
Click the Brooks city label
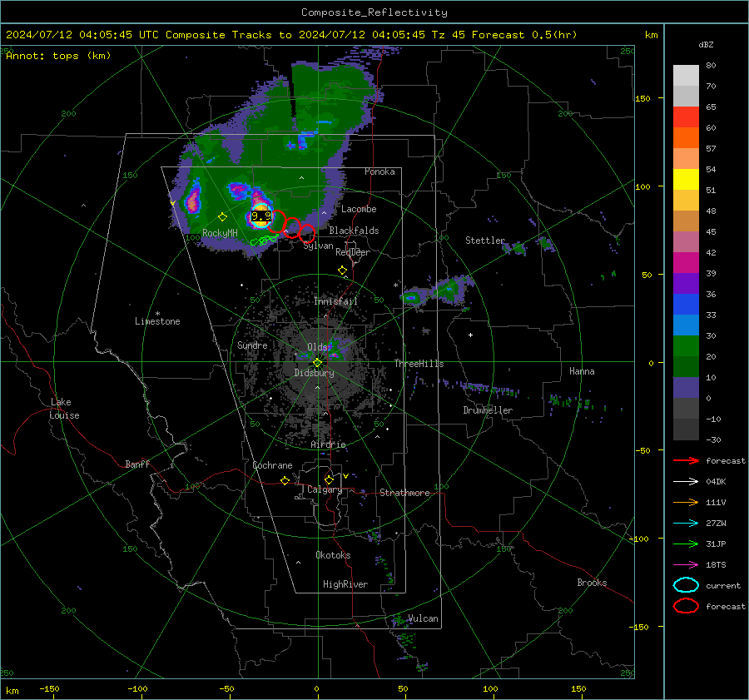pos(592,583)
